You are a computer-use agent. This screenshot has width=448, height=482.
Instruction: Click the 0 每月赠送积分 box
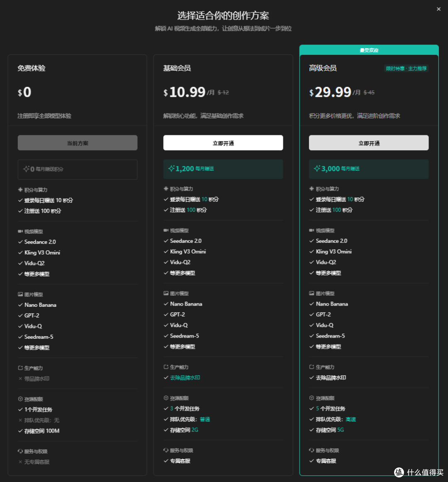pos(78,169)
